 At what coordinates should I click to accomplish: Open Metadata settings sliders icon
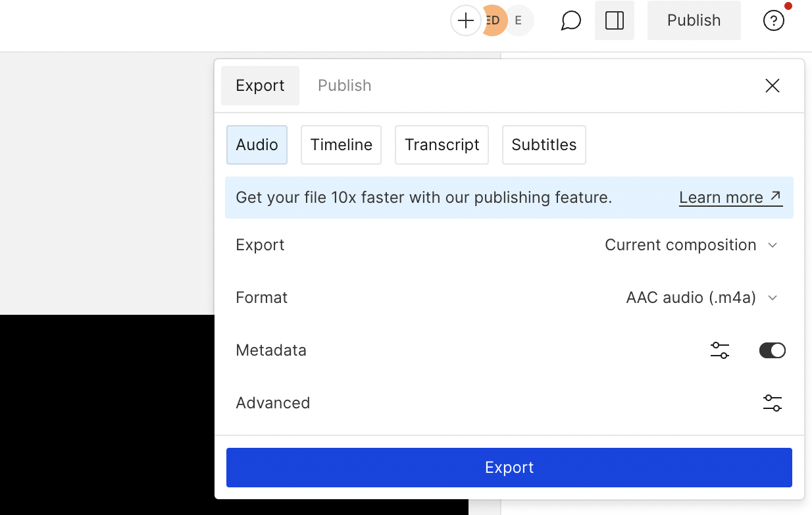pyautogui.click(x=719, y=350)
